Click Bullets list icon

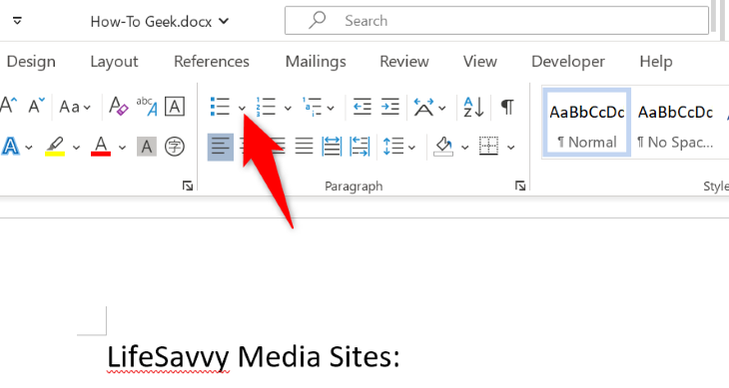220,106
